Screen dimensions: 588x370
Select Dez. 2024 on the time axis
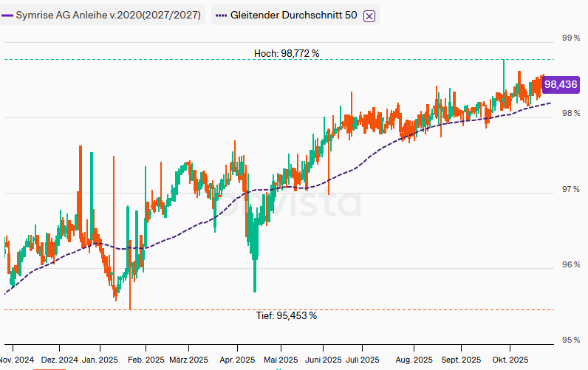[x=59, y=360]
